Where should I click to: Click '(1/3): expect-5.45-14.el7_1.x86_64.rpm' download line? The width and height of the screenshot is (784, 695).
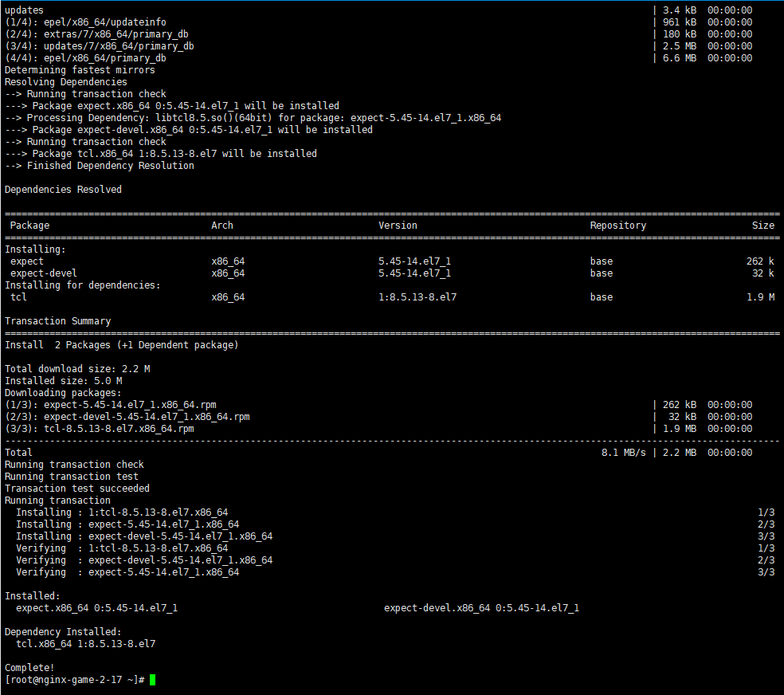111,405
